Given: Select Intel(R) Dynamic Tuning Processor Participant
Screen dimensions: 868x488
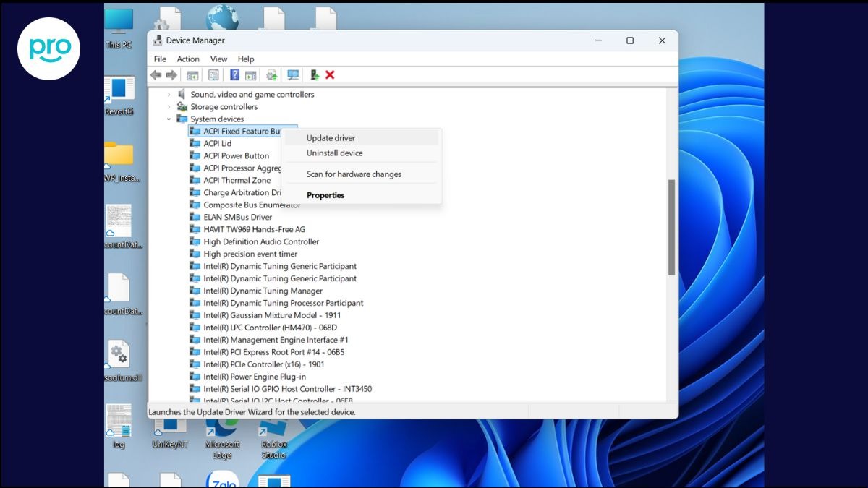Looking at the screenshot, I should pyautogui.click(x=284, y=304).
